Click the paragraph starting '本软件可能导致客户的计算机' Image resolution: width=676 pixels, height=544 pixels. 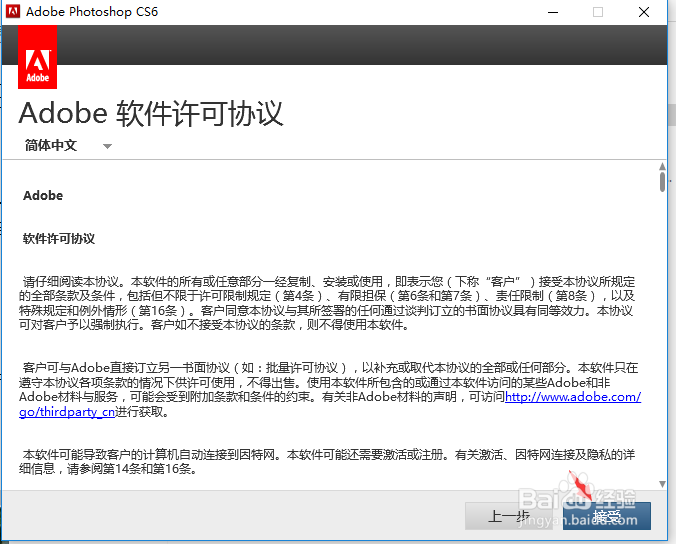(x=327, y=461)
